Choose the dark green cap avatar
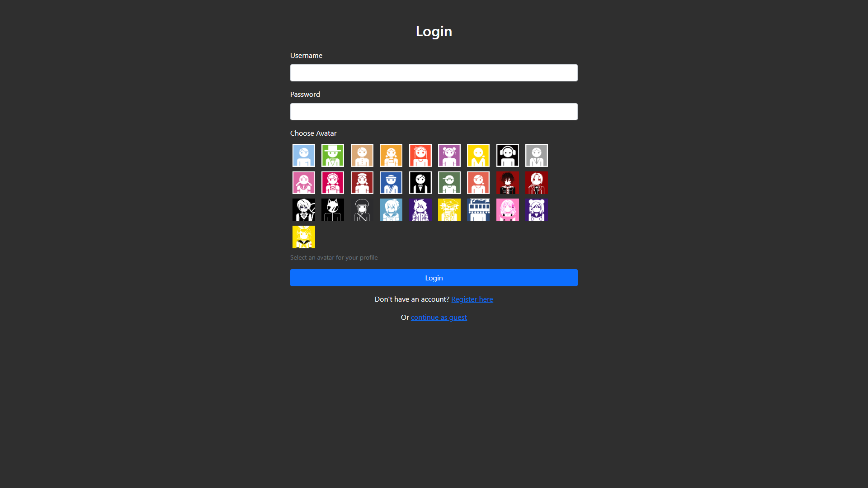868x488 pixels. click(449, 183)
